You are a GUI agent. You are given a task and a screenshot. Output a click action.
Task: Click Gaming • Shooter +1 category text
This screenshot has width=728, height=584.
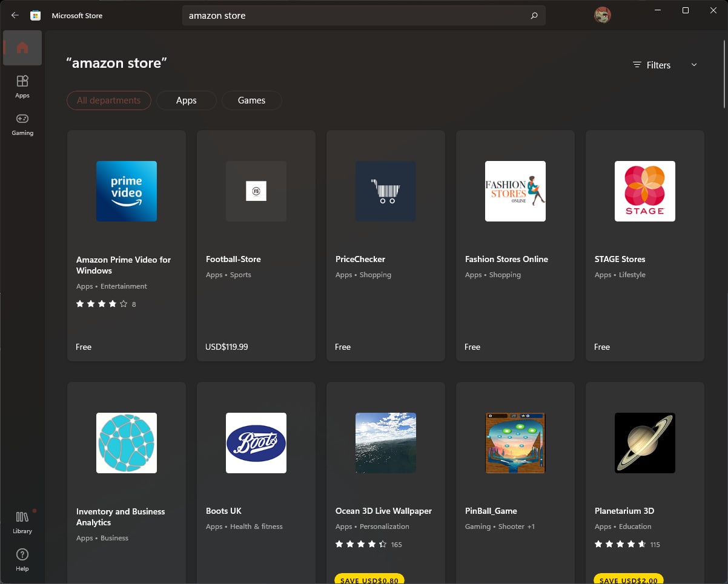click(500, 527)
